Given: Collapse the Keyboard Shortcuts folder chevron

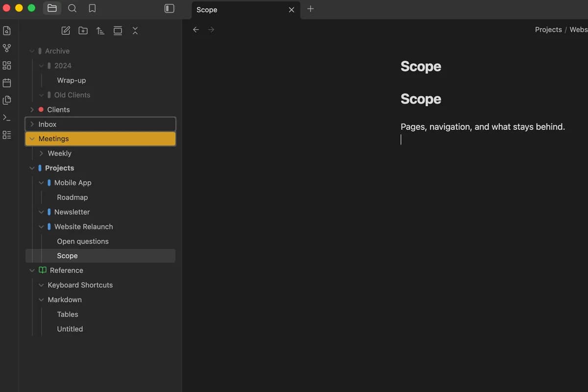Looking at the screenshot, I should coord(42,285).
